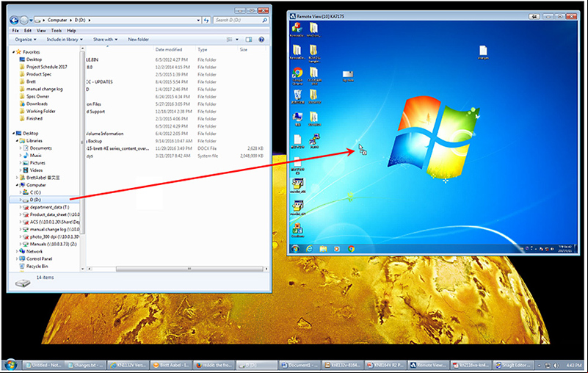588x373 pixels.
Task: Open the Include in library dropdown
Action: (x=65, y=40)
